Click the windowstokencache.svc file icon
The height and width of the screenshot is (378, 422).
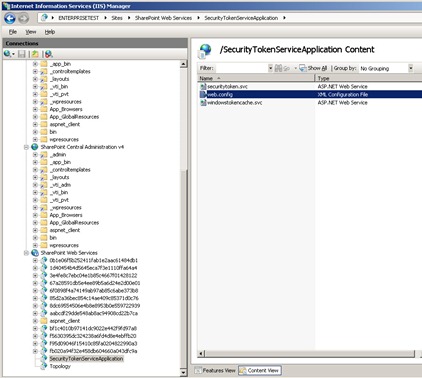click(x=203, y=102)
